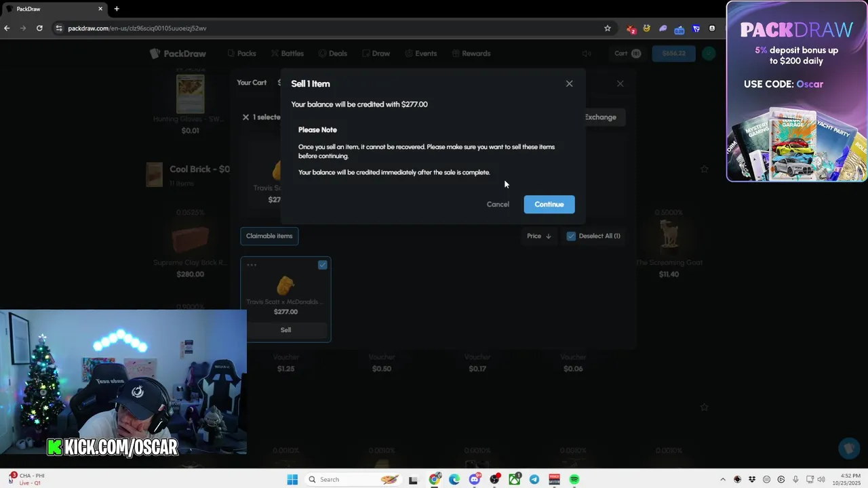Click the microphone tray icon

pyautogui.click(x=795, y=479)
